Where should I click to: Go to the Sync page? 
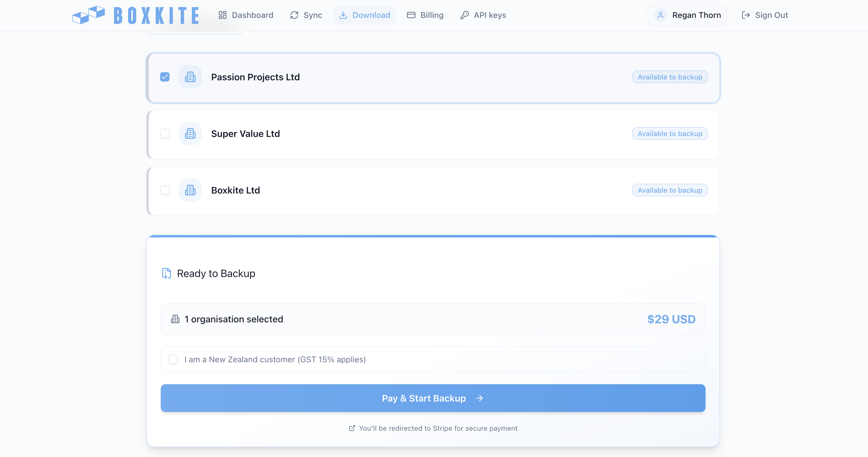point(306,15)
